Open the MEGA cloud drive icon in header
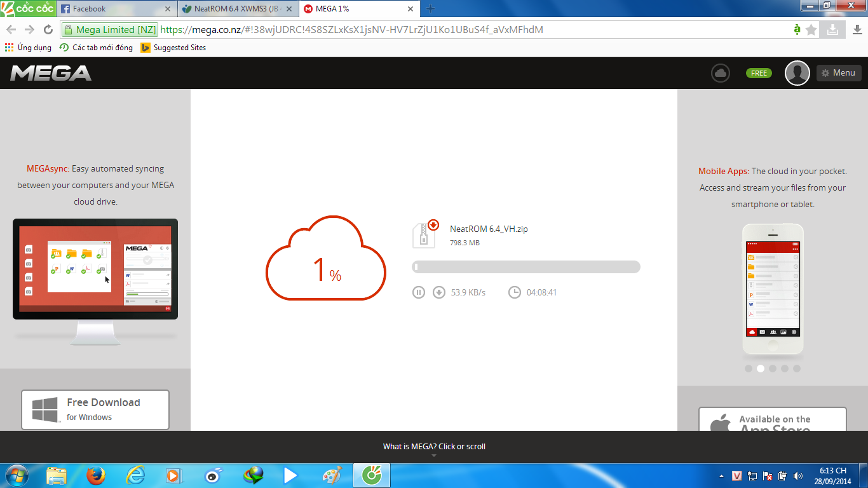The height and width of the screenshot is (488, 868). [721, 73]
